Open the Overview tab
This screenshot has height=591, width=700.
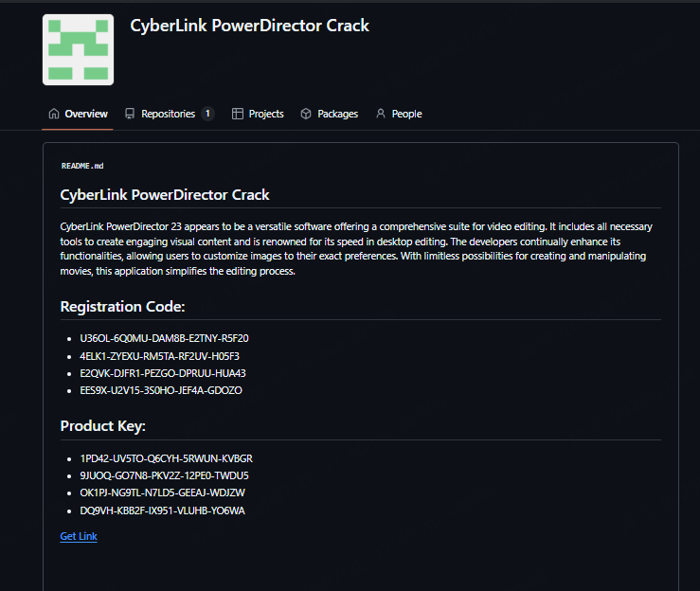tap(78, 114)
